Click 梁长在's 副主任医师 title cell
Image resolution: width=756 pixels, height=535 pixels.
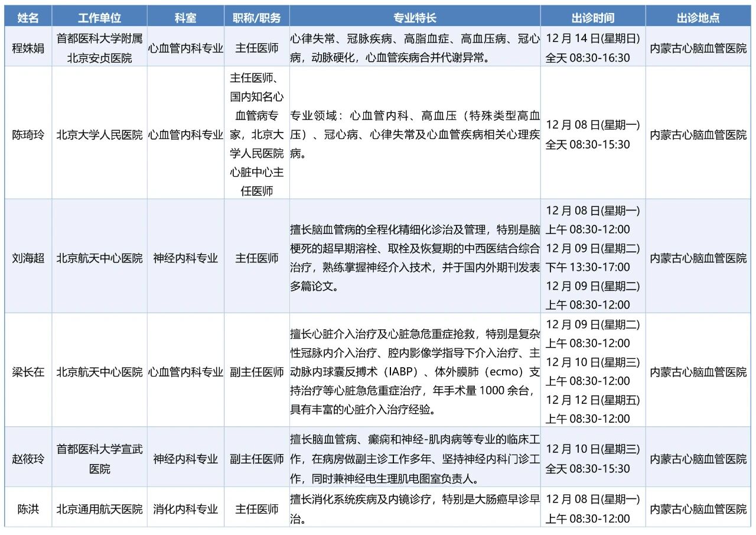tap(257, 372)
